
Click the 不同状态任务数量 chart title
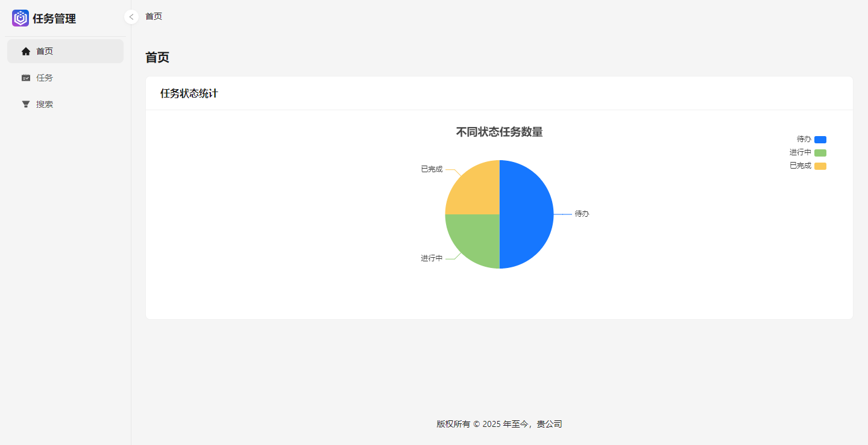click(x=498, y=132)
